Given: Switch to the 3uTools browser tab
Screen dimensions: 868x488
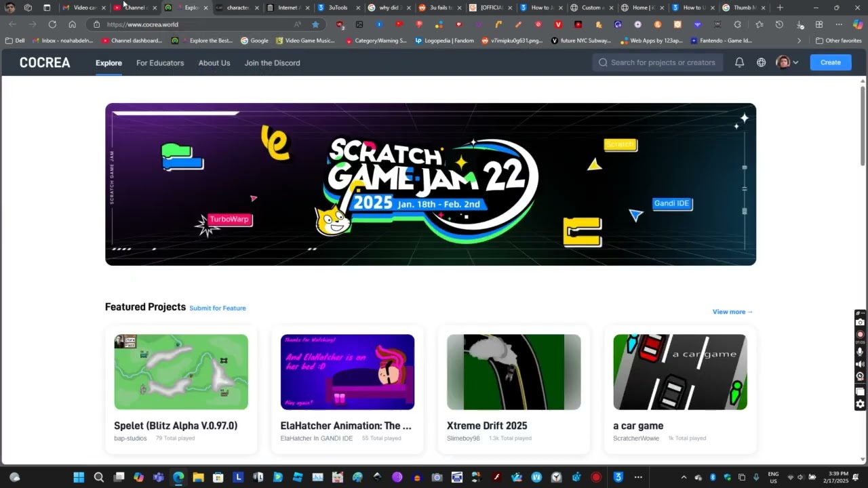Looking at the screenshot, I should 339,7.
